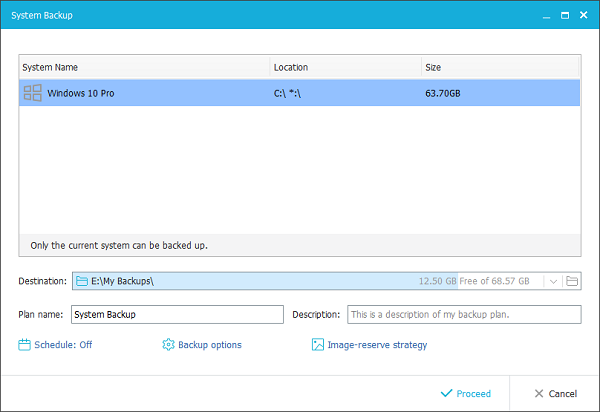This screenshot has height=412, width=600.
Task: Focus the Plan name input field
Action: pyautogui.click(x=177, y=314)
